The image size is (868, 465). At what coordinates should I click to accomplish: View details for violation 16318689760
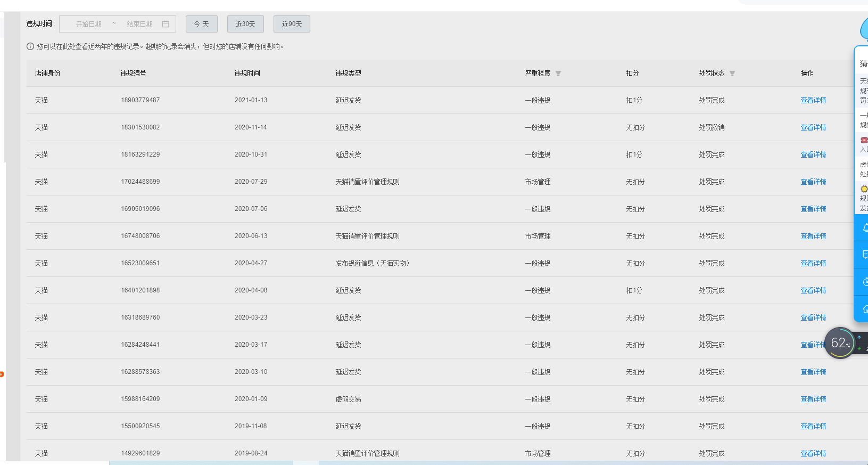813,317
